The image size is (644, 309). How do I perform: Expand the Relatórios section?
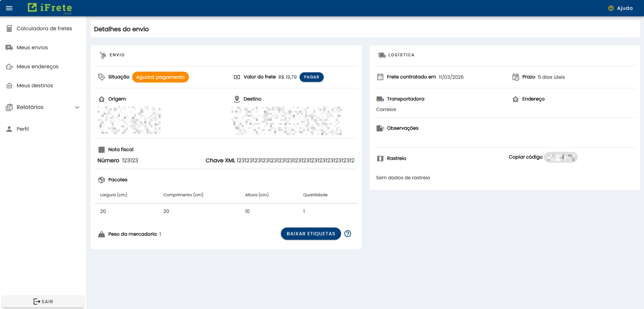point(30,107)
